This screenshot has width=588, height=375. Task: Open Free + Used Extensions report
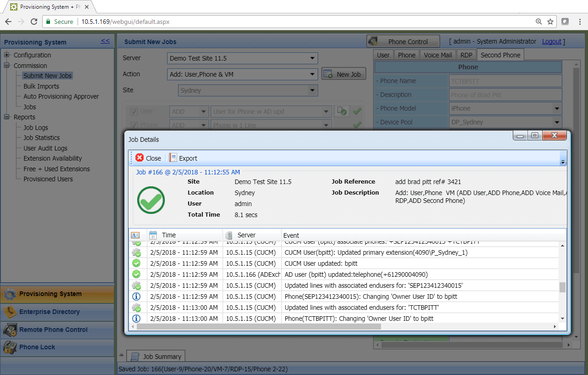tap(57, 169)
